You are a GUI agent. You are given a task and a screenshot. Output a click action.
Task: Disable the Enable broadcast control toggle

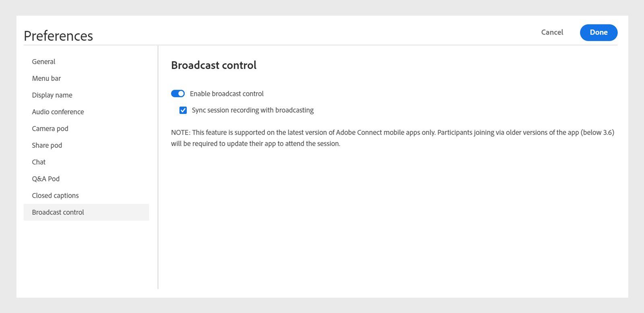[178, 93]
